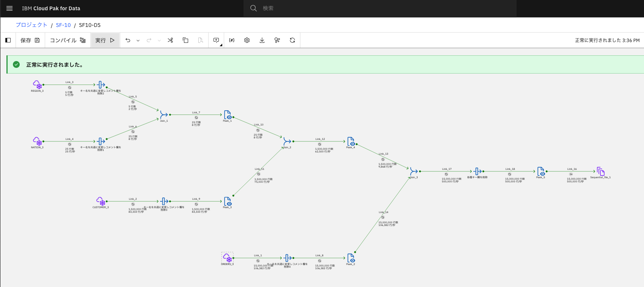Viewport: 644px width, 287px height.
Task: Select the transformer node after Link_2
Action: (164, 201)
